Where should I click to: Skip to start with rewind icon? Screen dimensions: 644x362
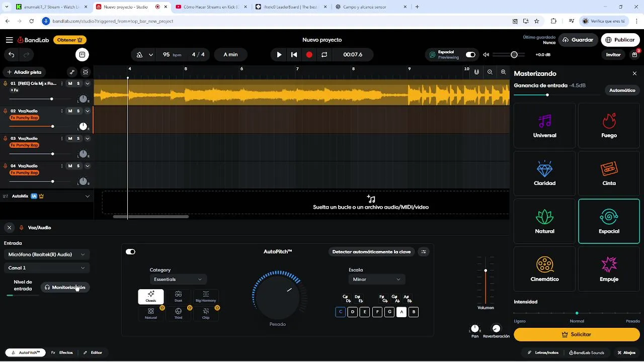[x=294, y=55]
